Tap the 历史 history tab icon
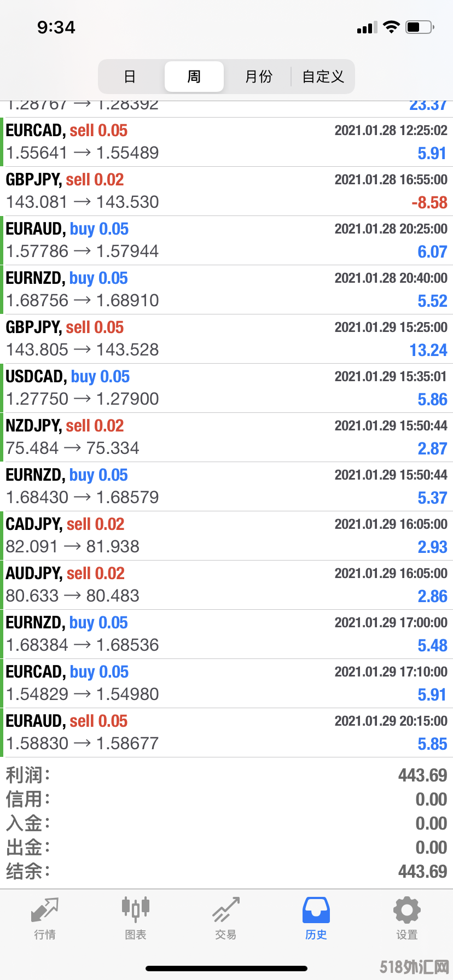 pyautogui.click(x=316, y=909)
